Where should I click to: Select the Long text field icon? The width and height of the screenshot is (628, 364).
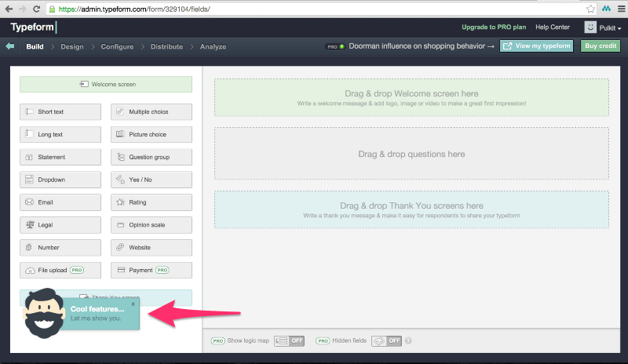[x=29, y=133]
